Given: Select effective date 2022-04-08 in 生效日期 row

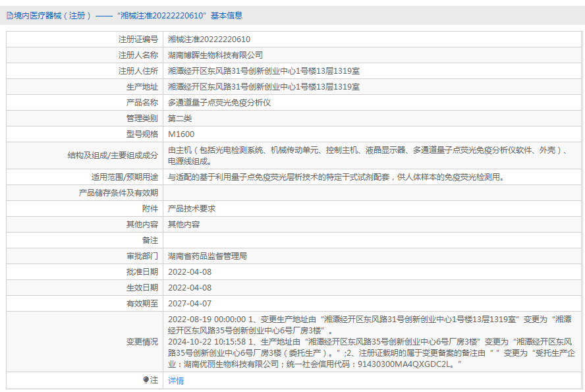Looking at the screenshot, I should 190,288.
